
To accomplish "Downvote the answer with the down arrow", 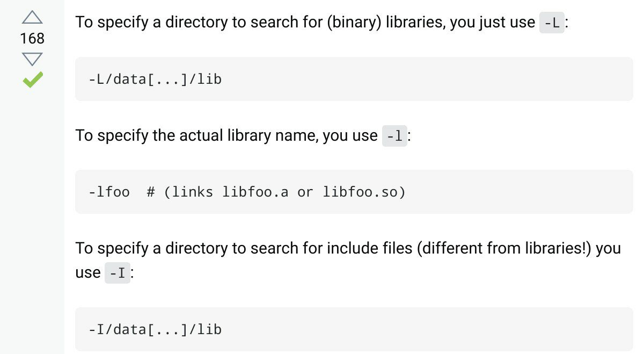I will 32,59.
